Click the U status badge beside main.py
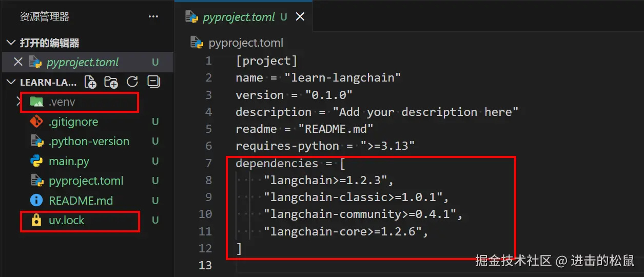This screenshot has height=277, width=644. point(155,161)
